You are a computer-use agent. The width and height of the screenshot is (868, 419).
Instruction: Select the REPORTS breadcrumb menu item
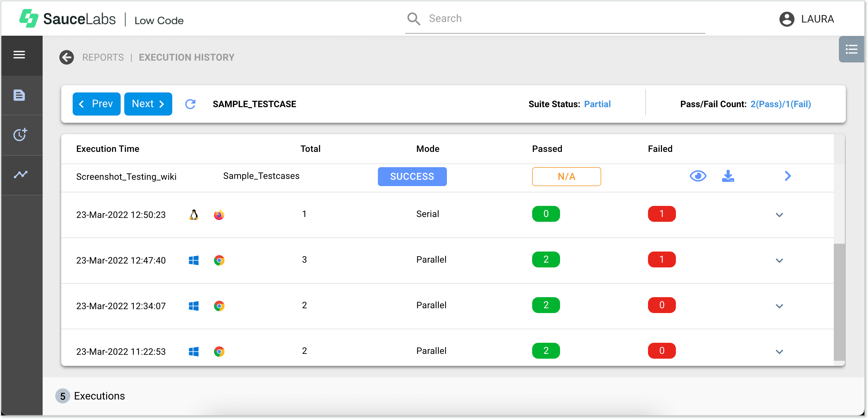103,57
